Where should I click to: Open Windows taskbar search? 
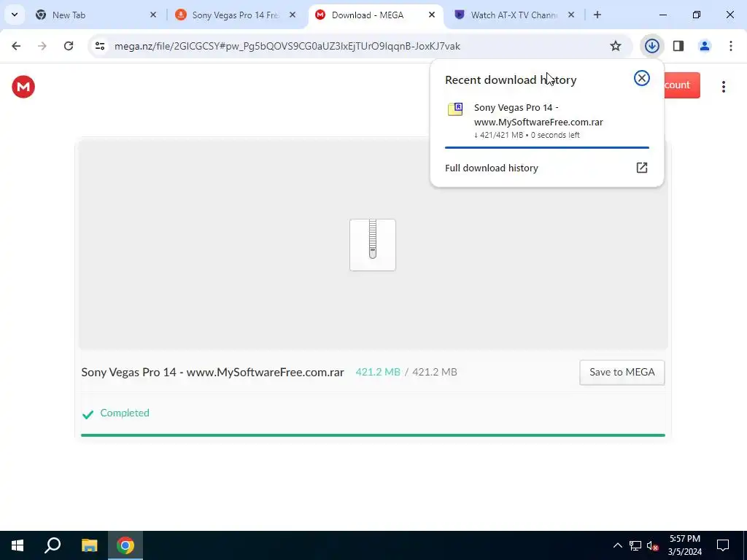(53, 545)
